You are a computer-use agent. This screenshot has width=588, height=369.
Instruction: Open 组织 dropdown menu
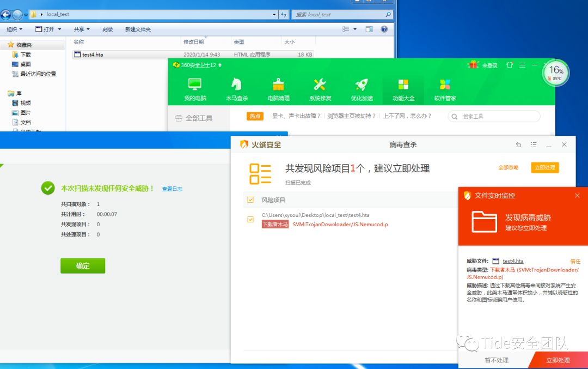(14, 29)
